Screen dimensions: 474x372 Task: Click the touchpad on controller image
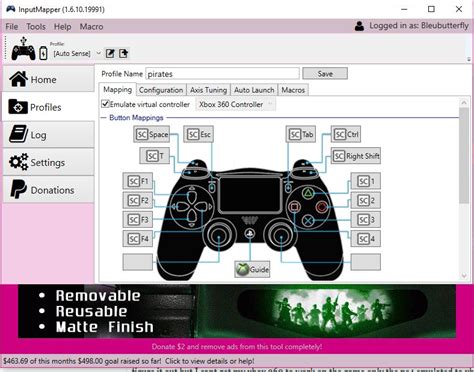tap(250, 194)
